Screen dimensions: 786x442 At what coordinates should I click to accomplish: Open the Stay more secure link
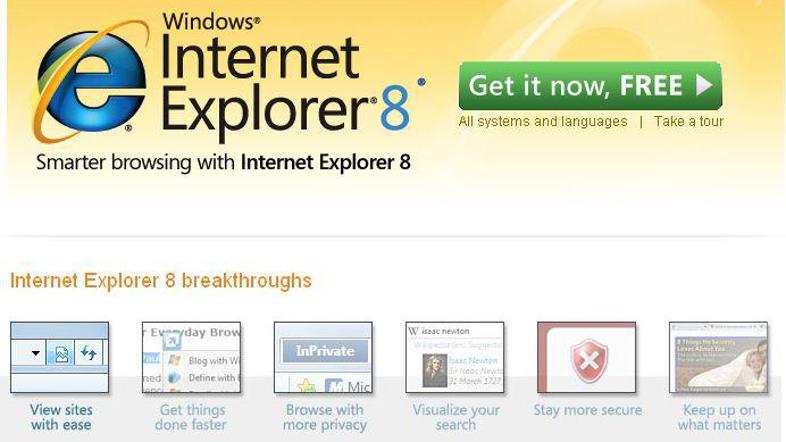[x=587, y=410]
